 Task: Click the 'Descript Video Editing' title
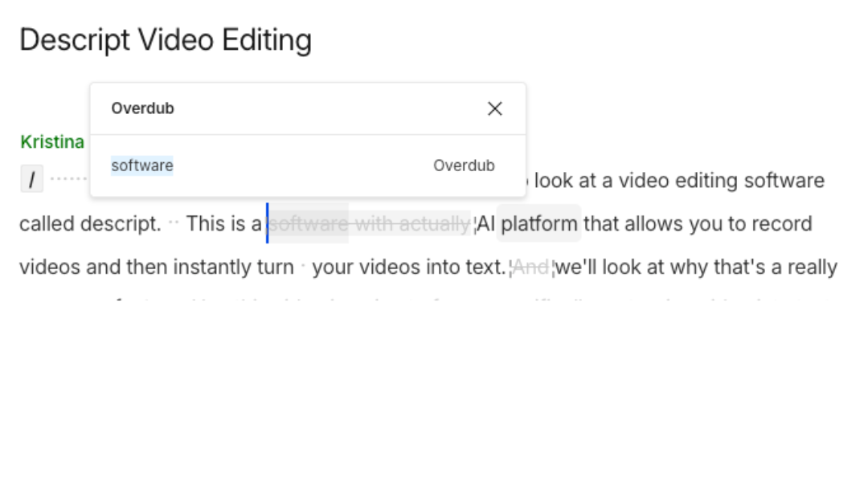point(166,39)
